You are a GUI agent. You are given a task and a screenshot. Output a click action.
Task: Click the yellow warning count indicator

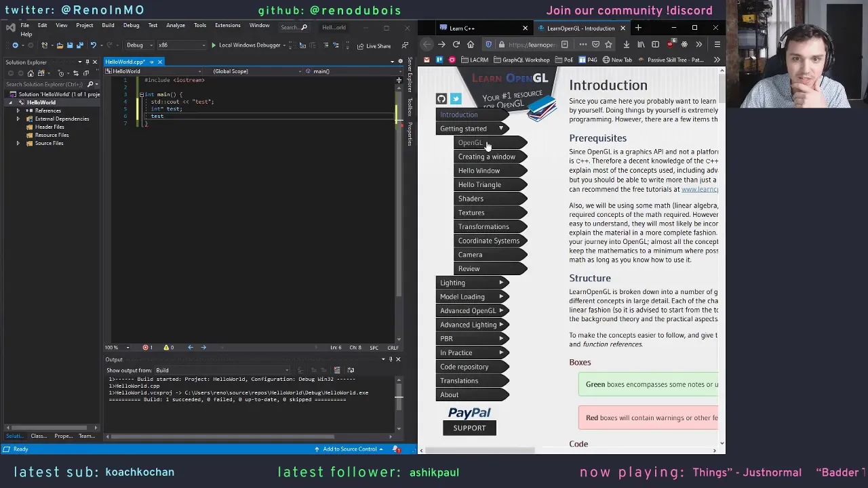tap(168, 348)
